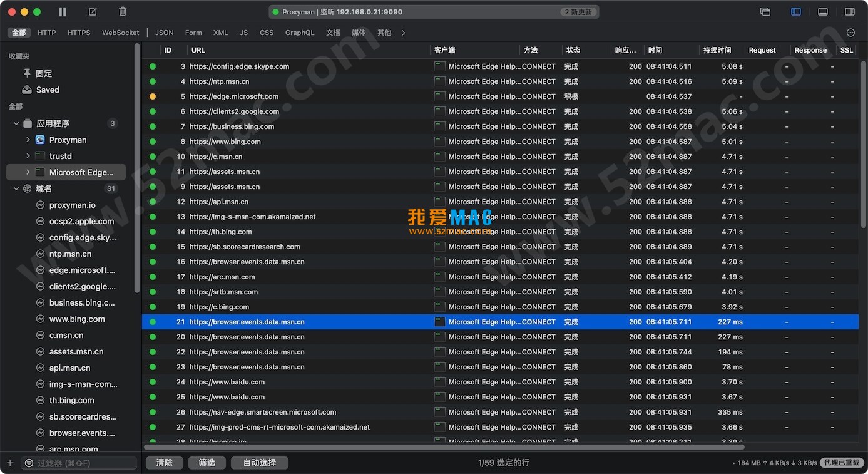Focus the 过滤器 search field

79,463
